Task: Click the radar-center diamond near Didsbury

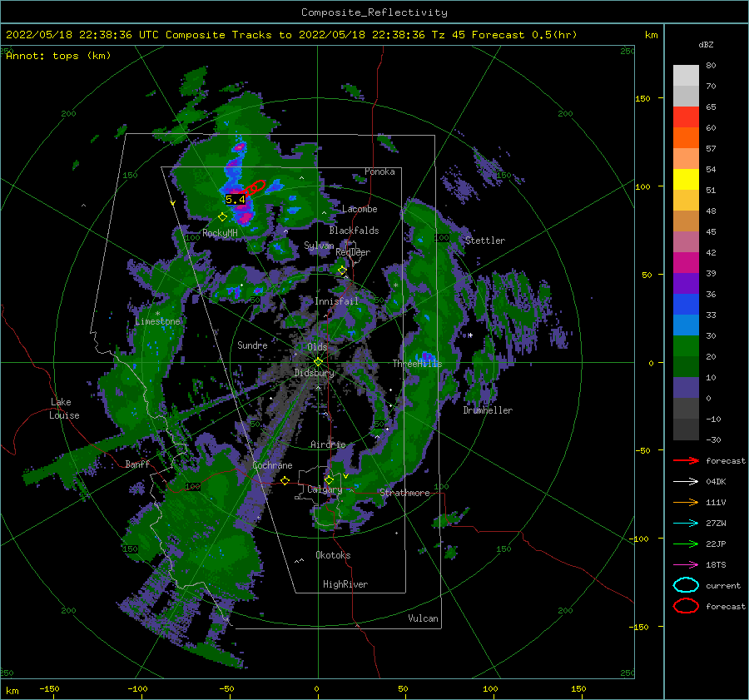Action: [x=318, y=362]
